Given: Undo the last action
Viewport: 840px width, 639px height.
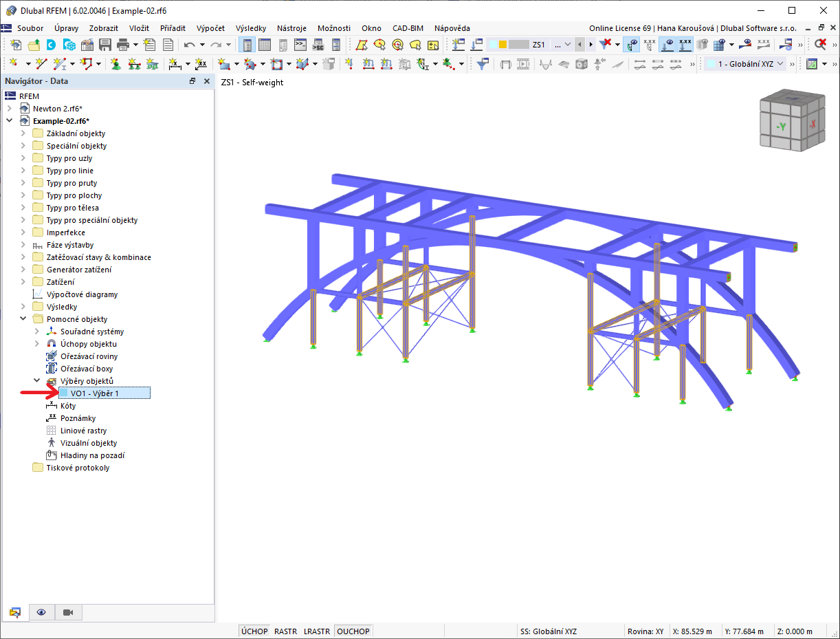Looking at the screenshot, I should click(189, 45).
